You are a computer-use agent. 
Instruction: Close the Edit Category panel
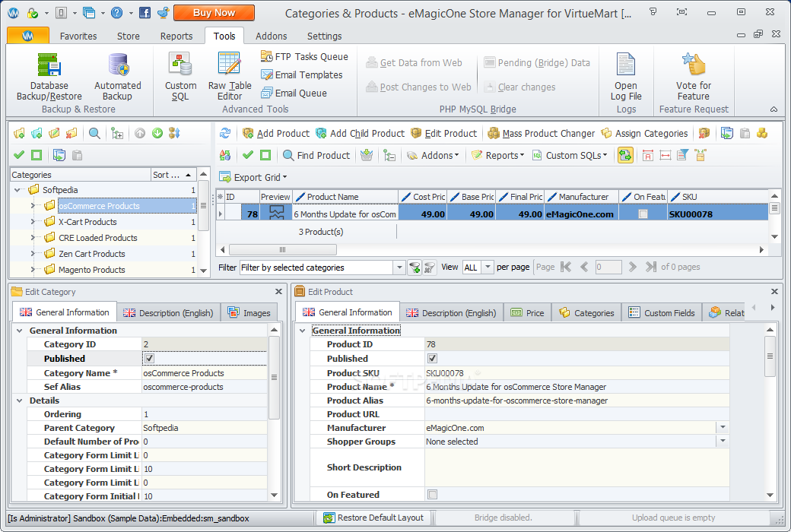pos(278,292)
